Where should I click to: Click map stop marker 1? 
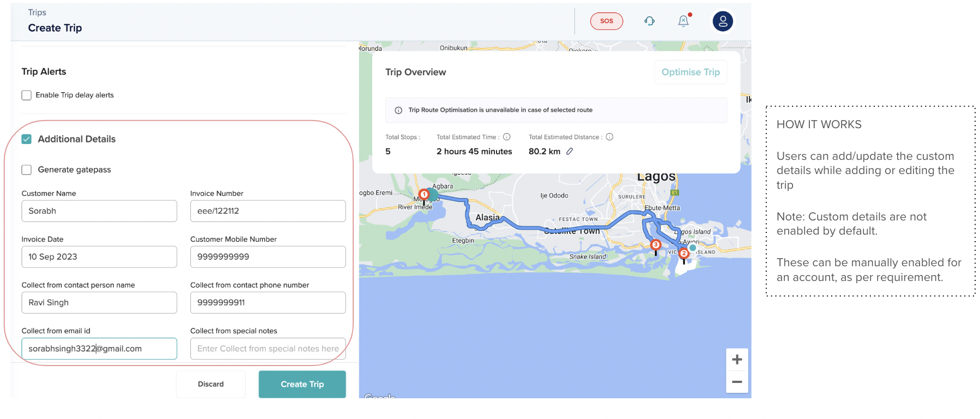coord(424,195)
